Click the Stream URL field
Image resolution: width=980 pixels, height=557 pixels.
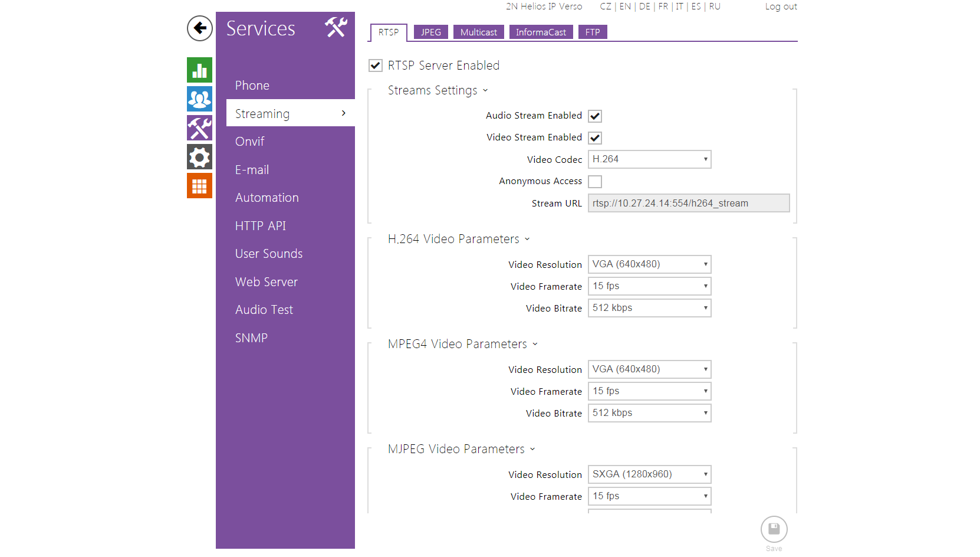coord(688,204)
